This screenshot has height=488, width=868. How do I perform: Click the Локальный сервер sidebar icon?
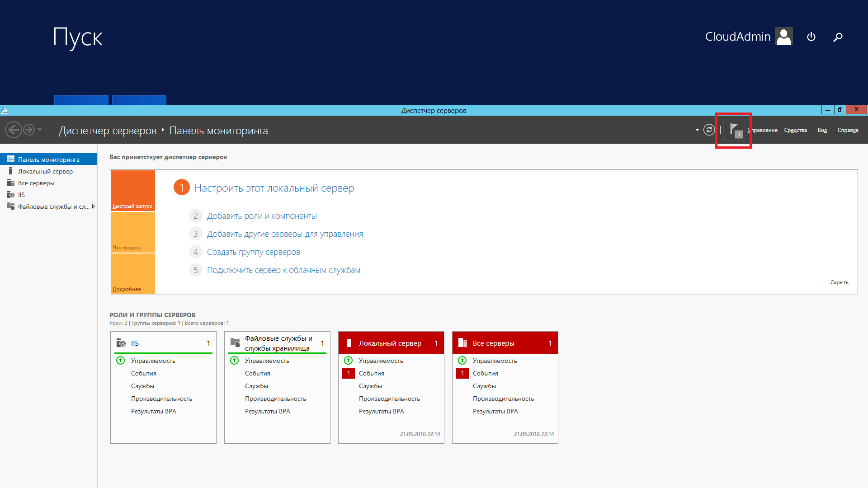11,171
